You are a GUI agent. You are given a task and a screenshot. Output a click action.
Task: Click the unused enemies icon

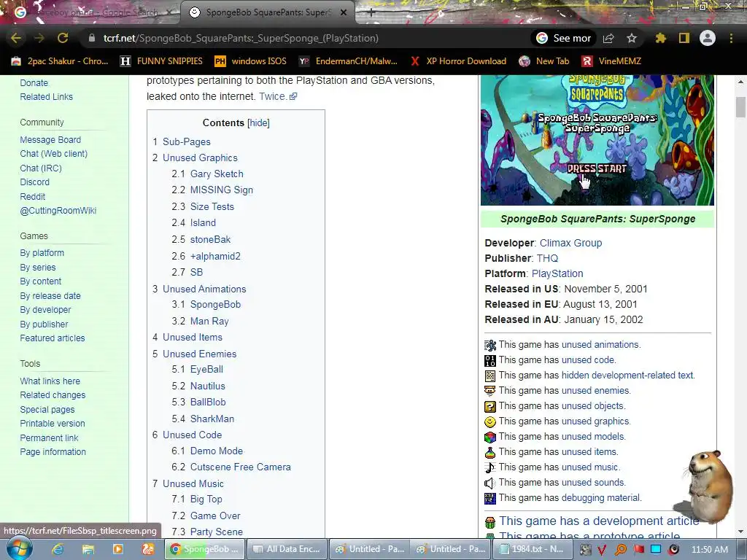click(490, 391)
